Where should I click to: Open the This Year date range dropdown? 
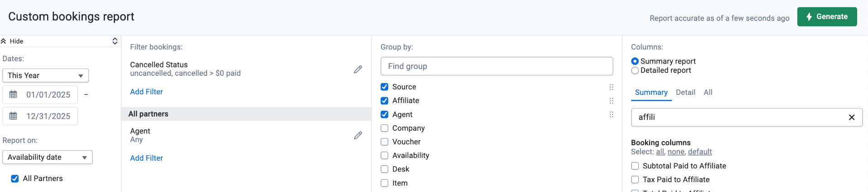click(x=45, y=76)
